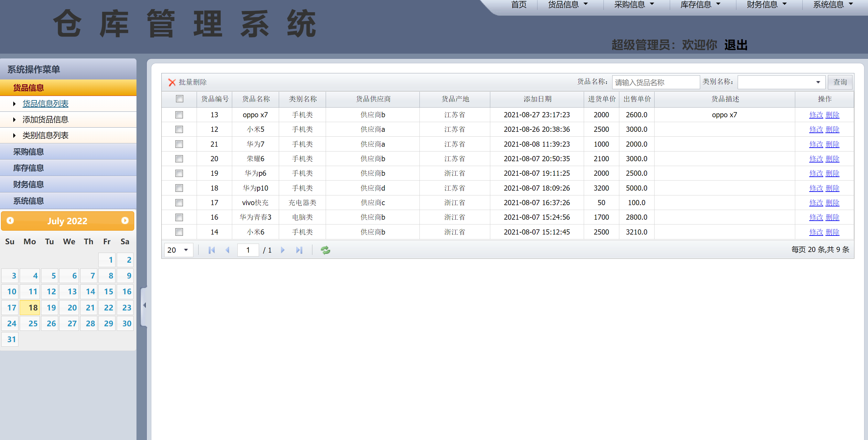Viewport: 868px width, 440px height.
Task: Check the checkbox for oppo x7 row
Action: [x=179, y=114]
